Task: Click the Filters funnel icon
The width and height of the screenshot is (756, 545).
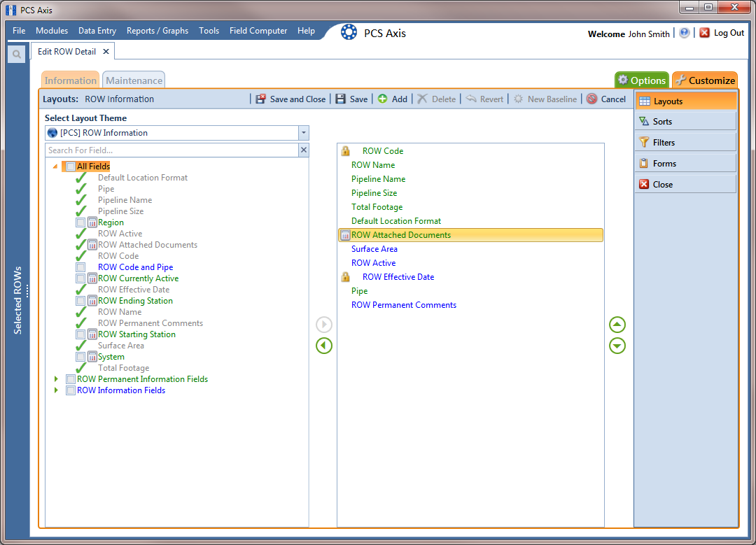Action: tap(644, 142)
